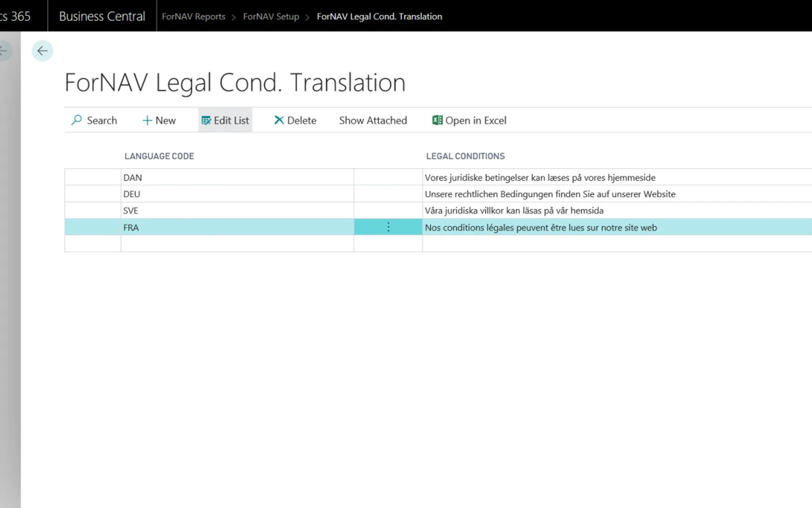Image resolution: width=812 pixels, height=508 pixels.
Task: Click the Dynamics 365 header label
Action: tap(15, 16)
